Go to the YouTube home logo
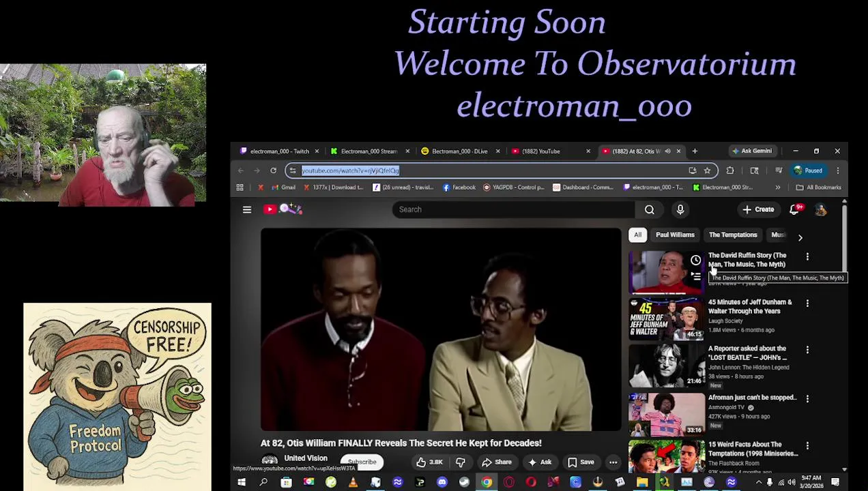Image resolution: width=868 pixels, height=491 pixels. coord(283,209)
